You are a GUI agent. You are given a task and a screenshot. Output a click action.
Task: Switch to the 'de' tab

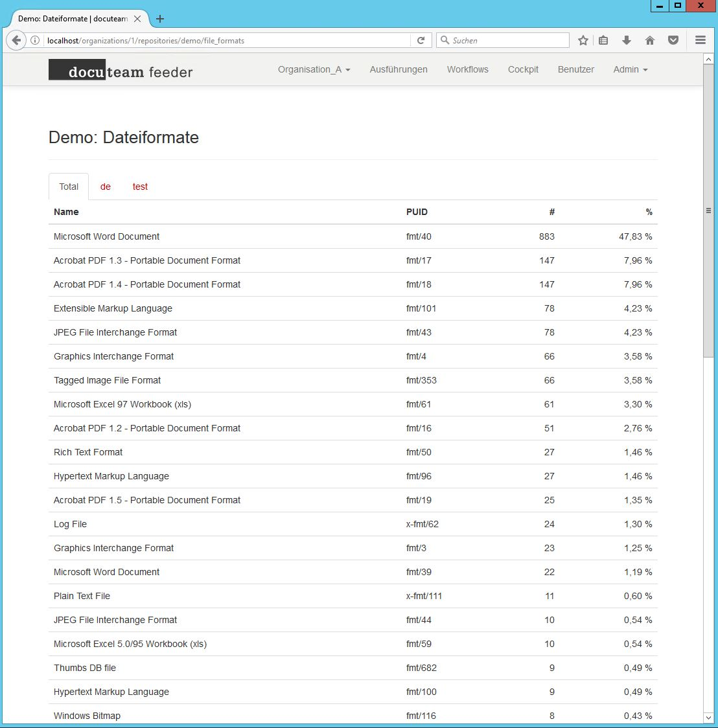pyautogui.click(x=106, y=187)
